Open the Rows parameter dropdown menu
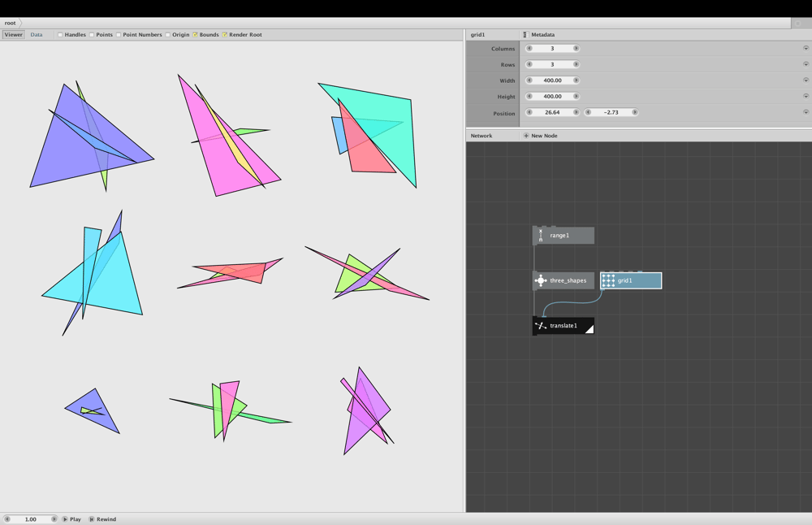The width and height of the screenshot is (812, 525). [806, 64]
